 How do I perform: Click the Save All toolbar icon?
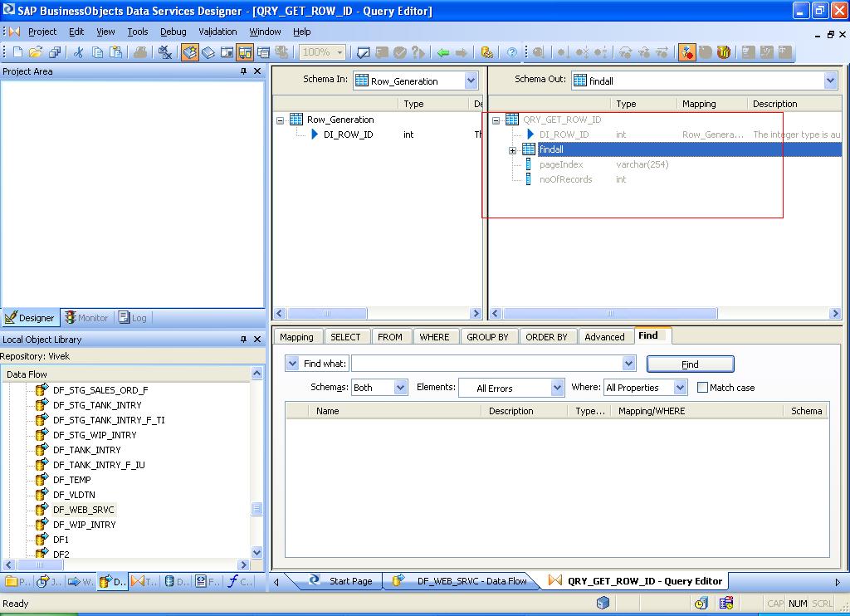coord(55,52)
